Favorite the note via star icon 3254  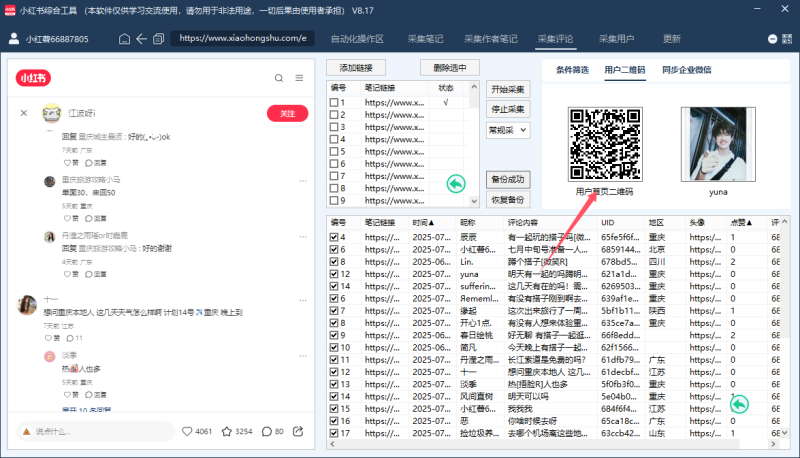click(x=227, y=431)
